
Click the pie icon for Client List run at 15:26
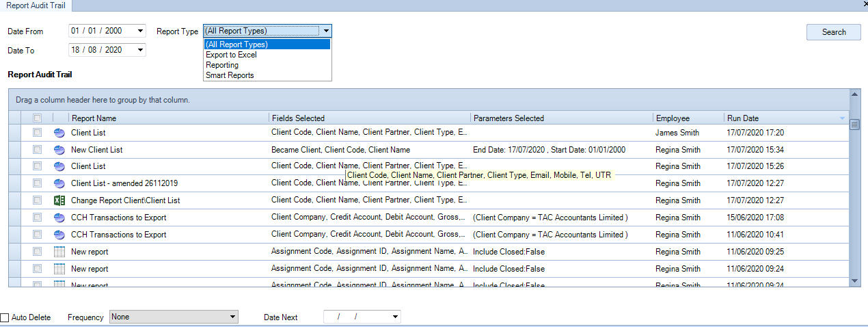pos(59,166)
